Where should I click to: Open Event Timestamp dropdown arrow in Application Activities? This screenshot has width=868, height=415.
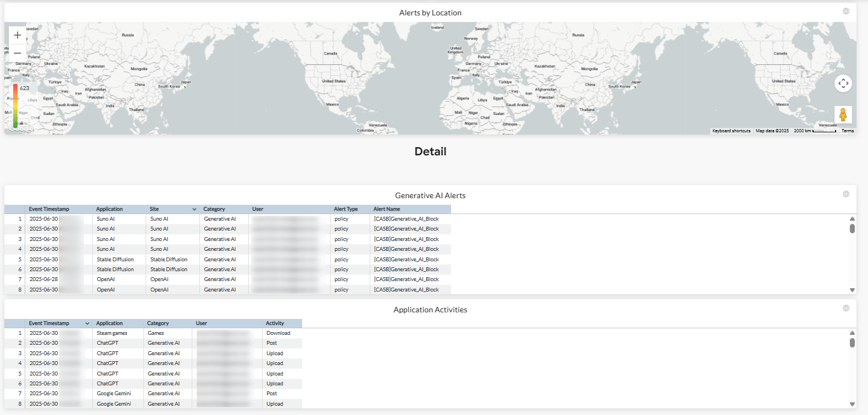click(87, 323)
